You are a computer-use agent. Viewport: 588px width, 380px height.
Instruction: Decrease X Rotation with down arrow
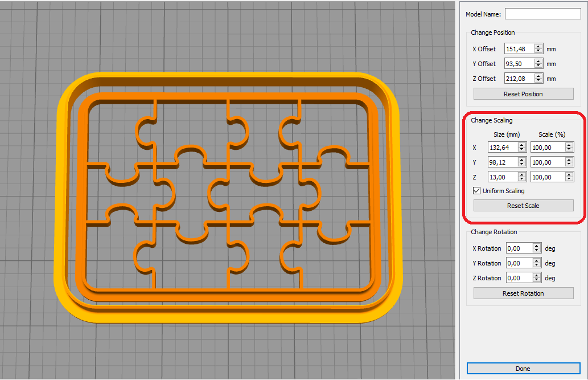pos(537,251)
